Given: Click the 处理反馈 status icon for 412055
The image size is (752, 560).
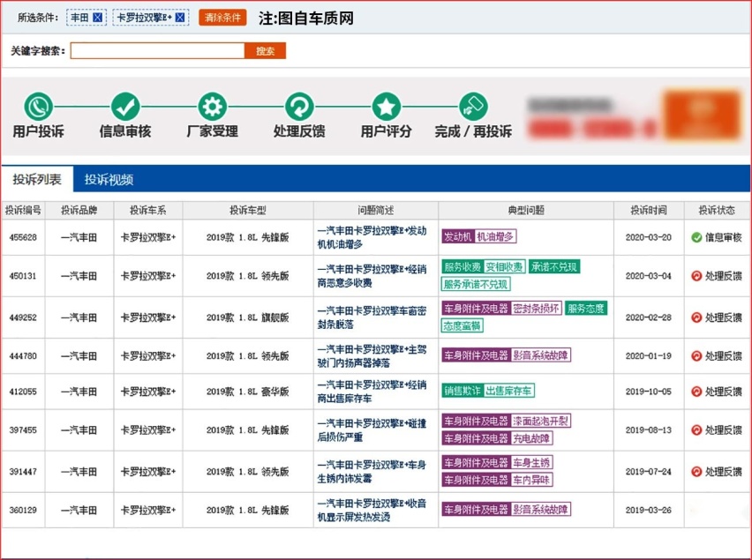Looking at the screenshot, I should 696,392.
